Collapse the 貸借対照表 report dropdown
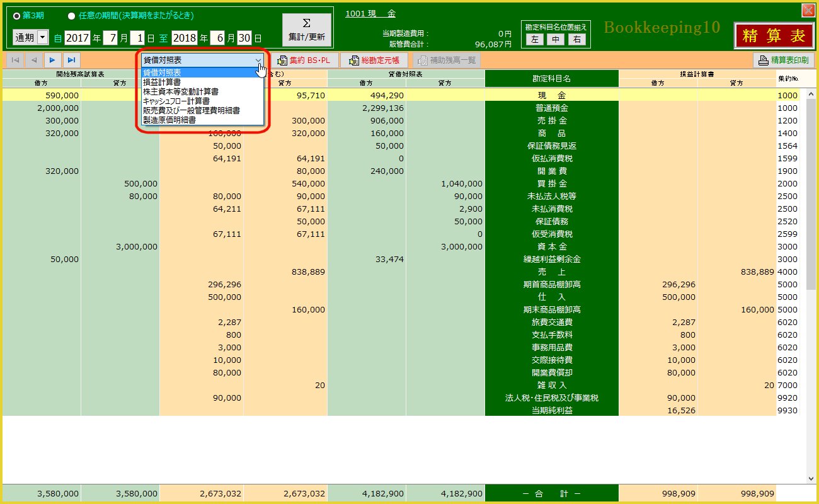 click(258, 60)
